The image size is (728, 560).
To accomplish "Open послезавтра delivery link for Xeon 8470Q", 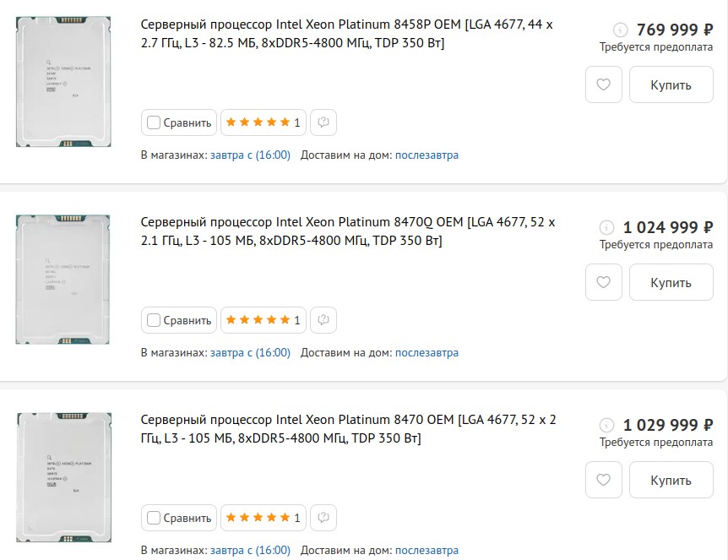I will [426, 353].
